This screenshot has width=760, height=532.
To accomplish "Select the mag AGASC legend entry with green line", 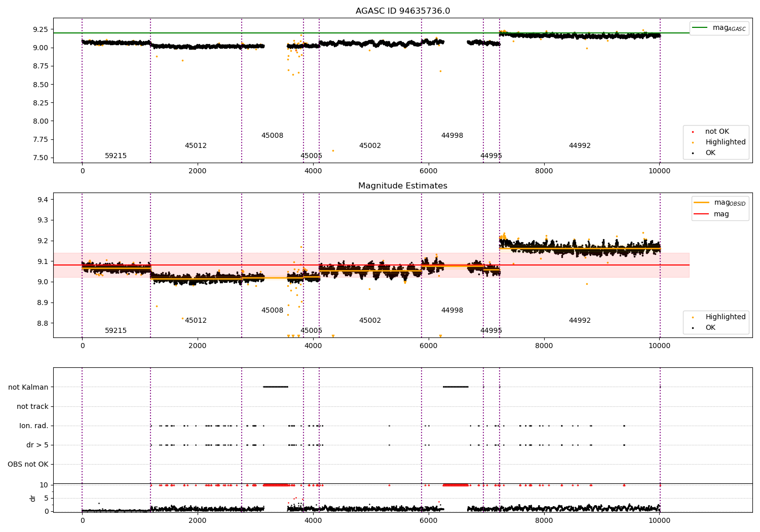I will (719, 28).
